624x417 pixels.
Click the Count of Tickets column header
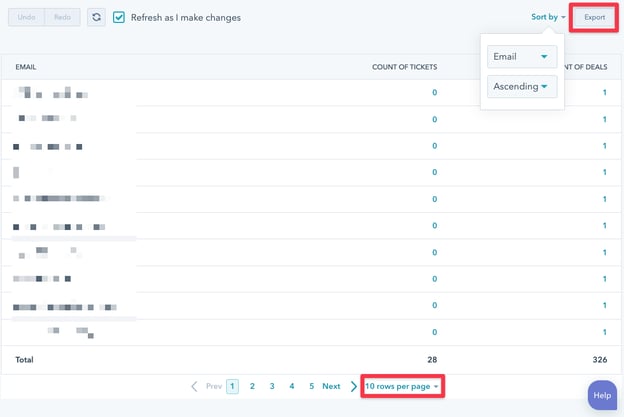coord(404,67)
